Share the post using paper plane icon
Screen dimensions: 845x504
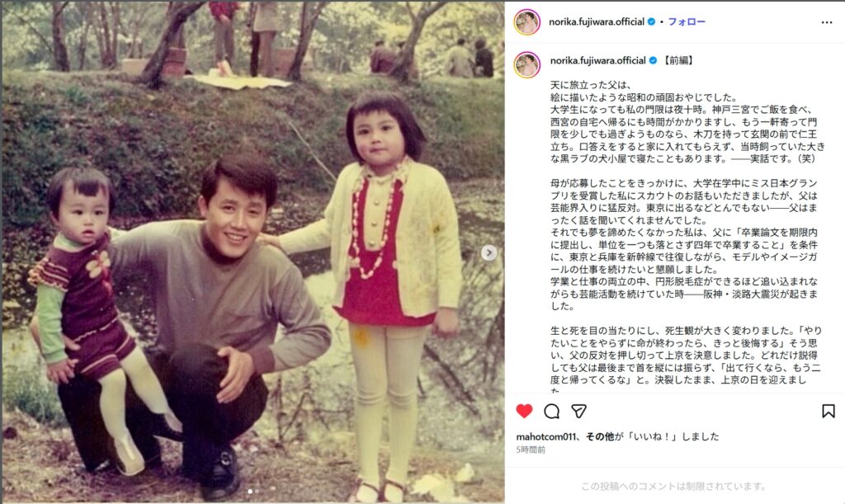pyautogui.click(x=578, y=412)
